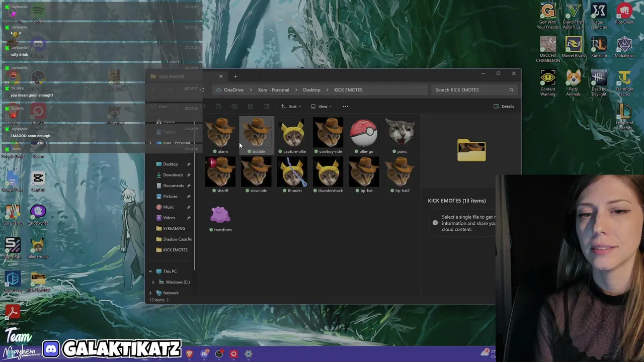Screen dimensions: 644x362
Task: Select the sheriff emote file
Action: [x=220, y=175]
